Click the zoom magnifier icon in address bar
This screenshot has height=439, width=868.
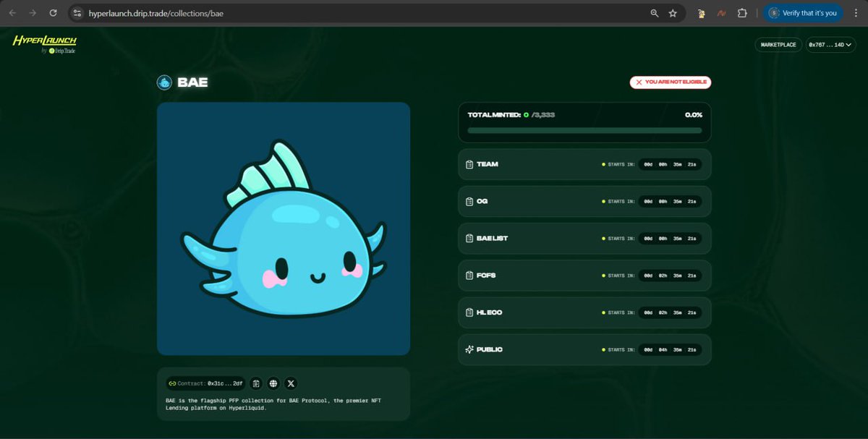pyautogui.click(x=655, y=13)
